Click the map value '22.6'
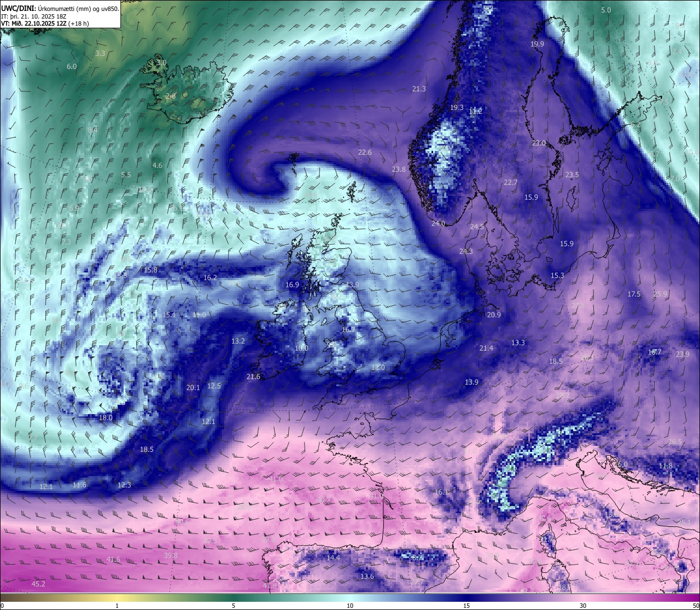 (x=365, y=152)
